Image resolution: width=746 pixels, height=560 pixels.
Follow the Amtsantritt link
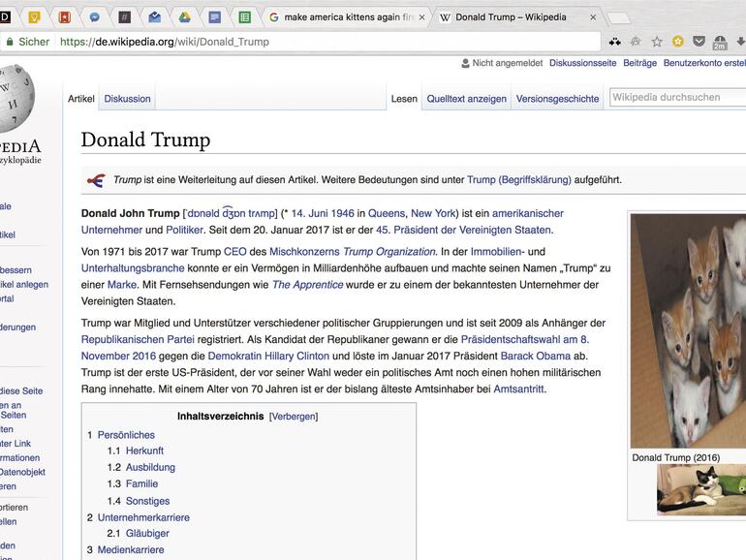[518, 389]
